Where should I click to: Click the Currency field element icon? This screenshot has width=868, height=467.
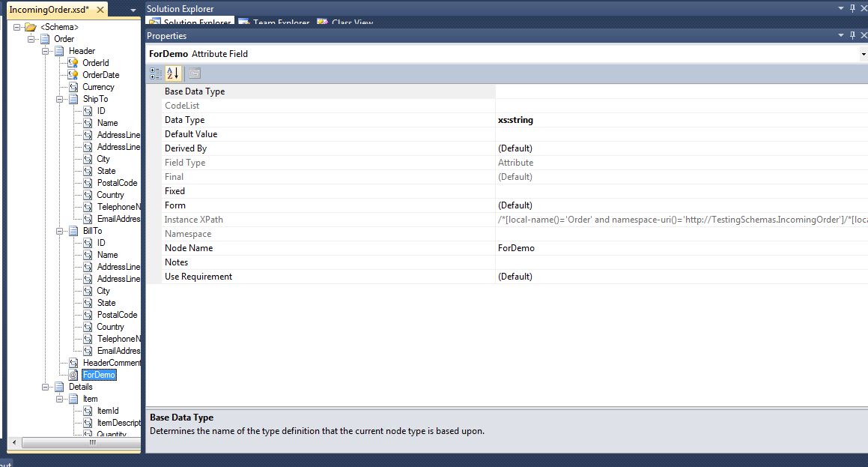pyautogui.click(x=73, y=87)
